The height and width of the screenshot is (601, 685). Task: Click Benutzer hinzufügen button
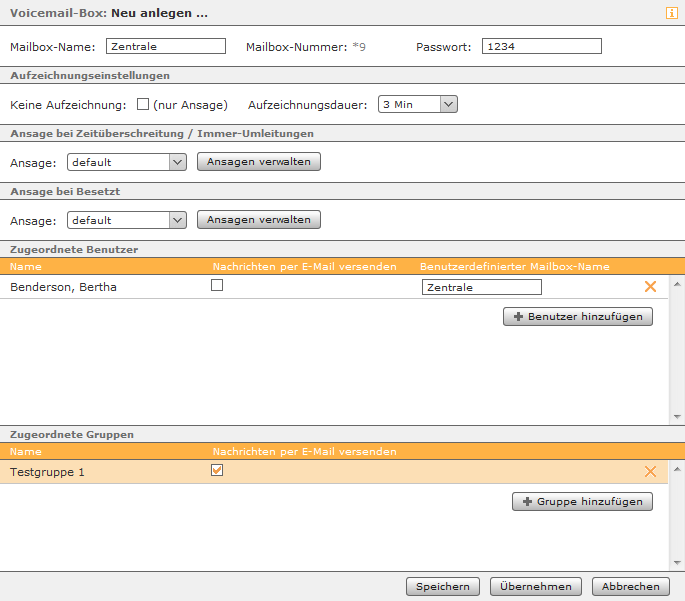point(578,317)
